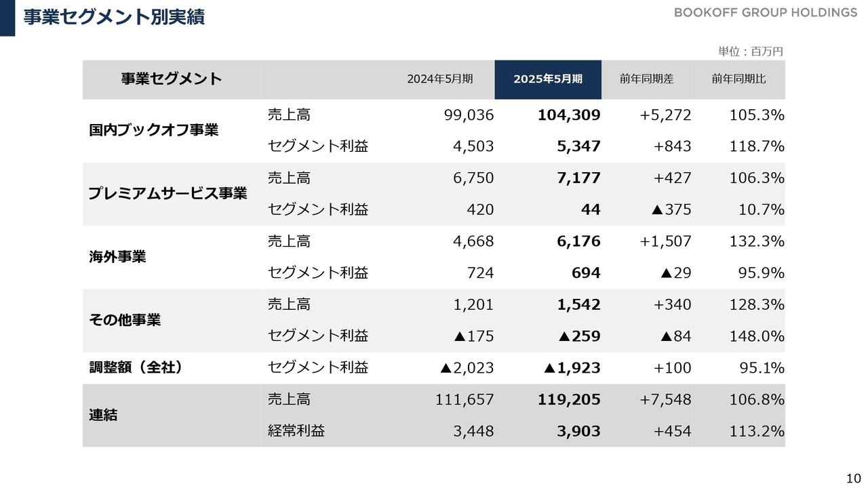Select the 前年同期比 column header
868x488 pixels.
pos(738,79)
